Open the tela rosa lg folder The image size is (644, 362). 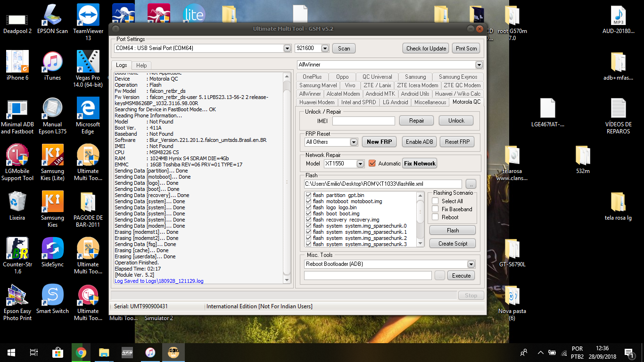click(x=618, y=206)
